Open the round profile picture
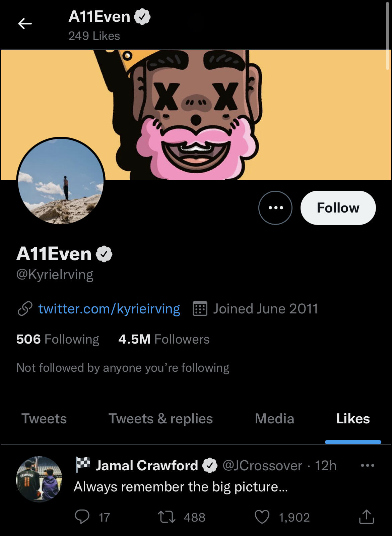Screen dimensions: 392x536 pyautogui.click(x=61, y=181)
